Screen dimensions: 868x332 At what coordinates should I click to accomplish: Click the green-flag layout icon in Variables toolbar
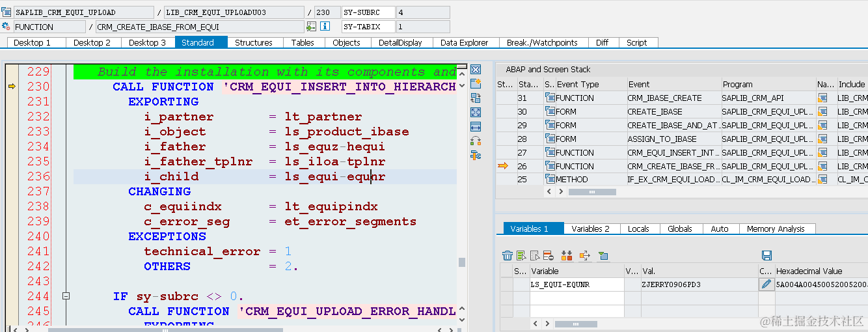click(603, 256)
